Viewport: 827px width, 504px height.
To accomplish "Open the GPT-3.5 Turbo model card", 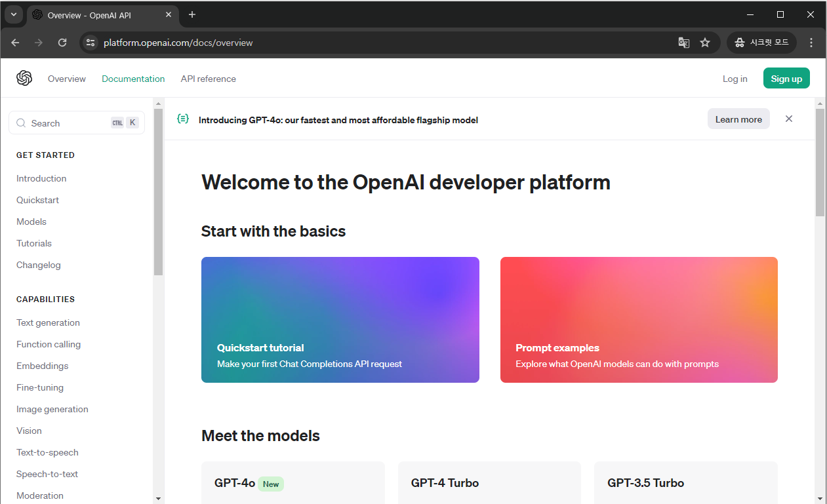I will pyautogui.click(x=686, y=482).
